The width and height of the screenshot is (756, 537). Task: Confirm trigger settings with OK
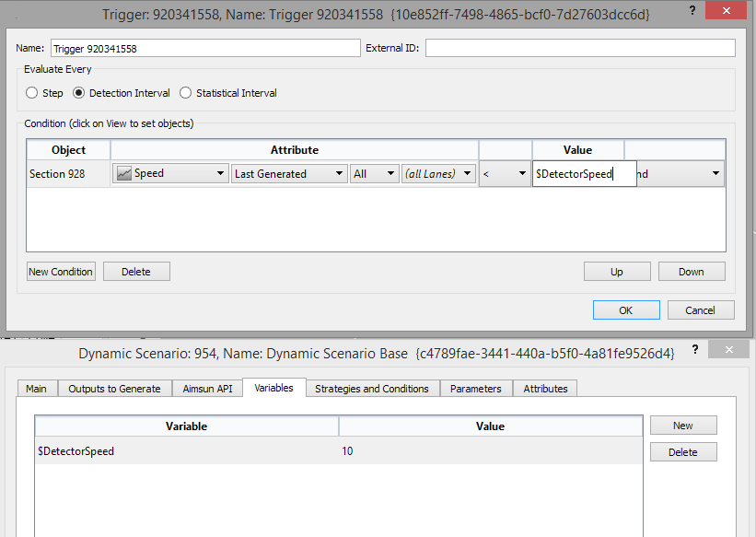(x=626, y=309)
